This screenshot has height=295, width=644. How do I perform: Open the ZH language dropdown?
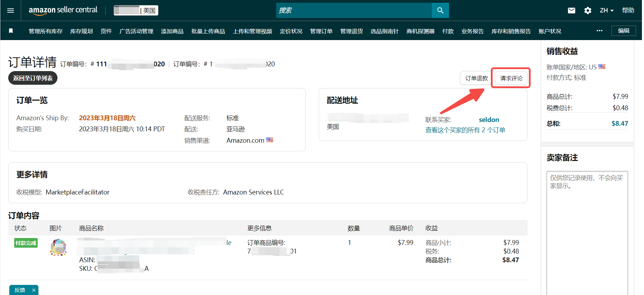[607, 10]
